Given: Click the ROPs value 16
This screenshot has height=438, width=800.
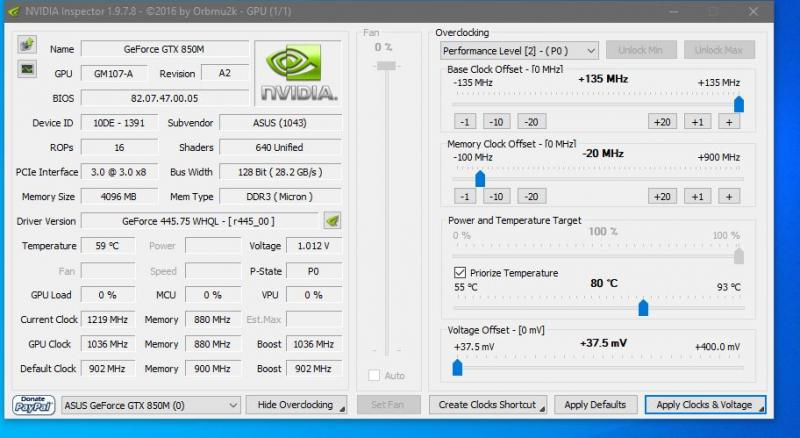Looking at the screenshot, I should 119,148.
